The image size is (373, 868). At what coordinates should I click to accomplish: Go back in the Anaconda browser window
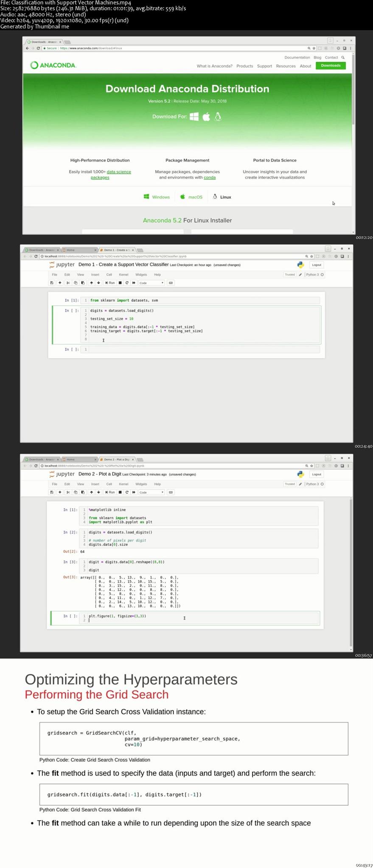27,48
